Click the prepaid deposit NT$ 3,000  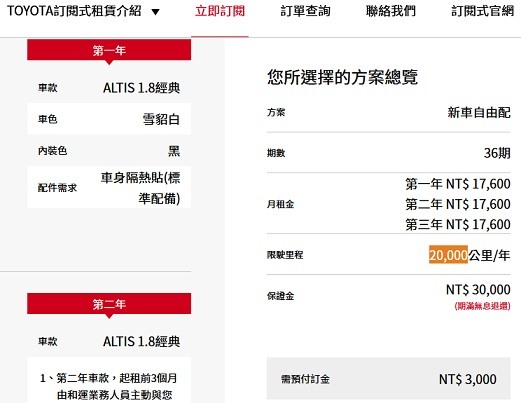pos(468,379)
